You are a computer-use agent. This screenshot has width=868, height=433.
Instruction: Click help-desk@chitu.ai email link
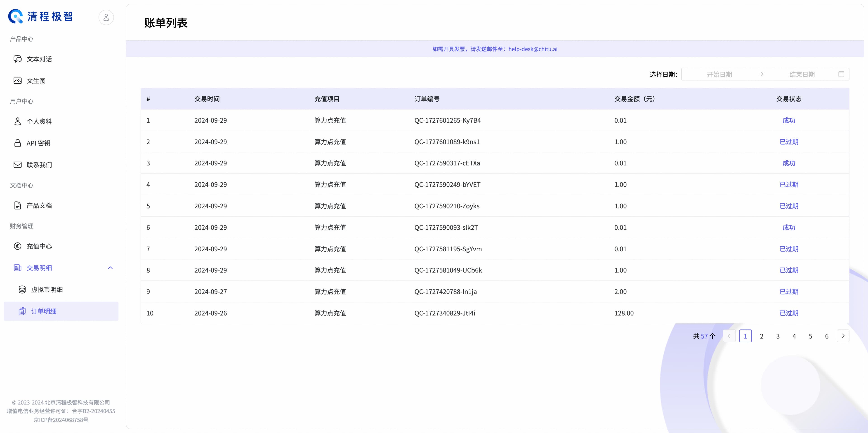click(x=533, y=49)
